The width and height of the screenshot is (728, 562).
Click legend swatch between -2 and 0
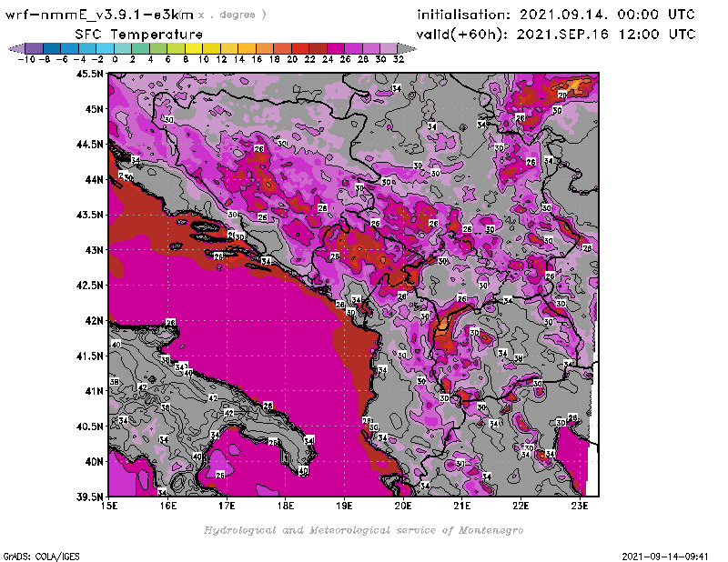[105, 48]
